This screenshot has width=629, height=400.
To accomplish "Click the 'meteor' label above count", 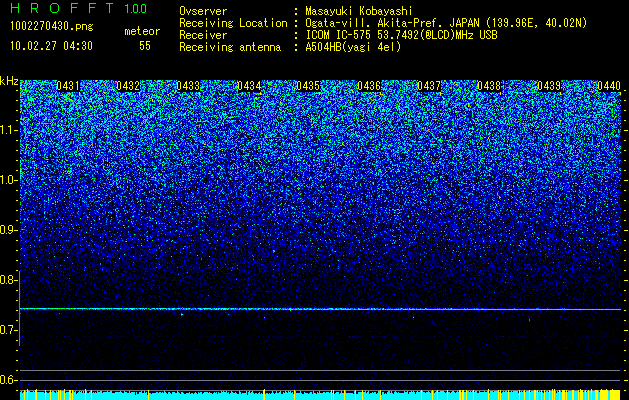I will tap(142, 31).
